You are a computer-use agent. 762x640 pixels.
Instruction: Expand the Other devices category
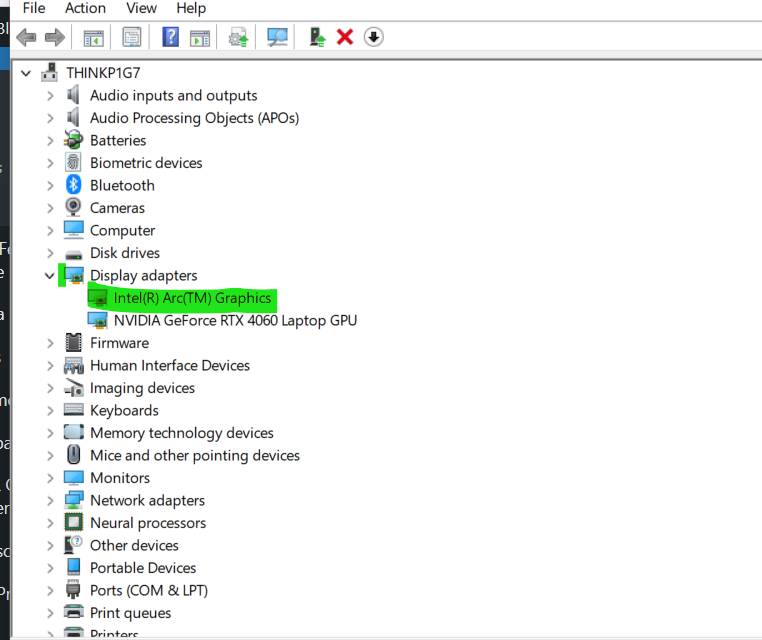click(x=50, y=545)
